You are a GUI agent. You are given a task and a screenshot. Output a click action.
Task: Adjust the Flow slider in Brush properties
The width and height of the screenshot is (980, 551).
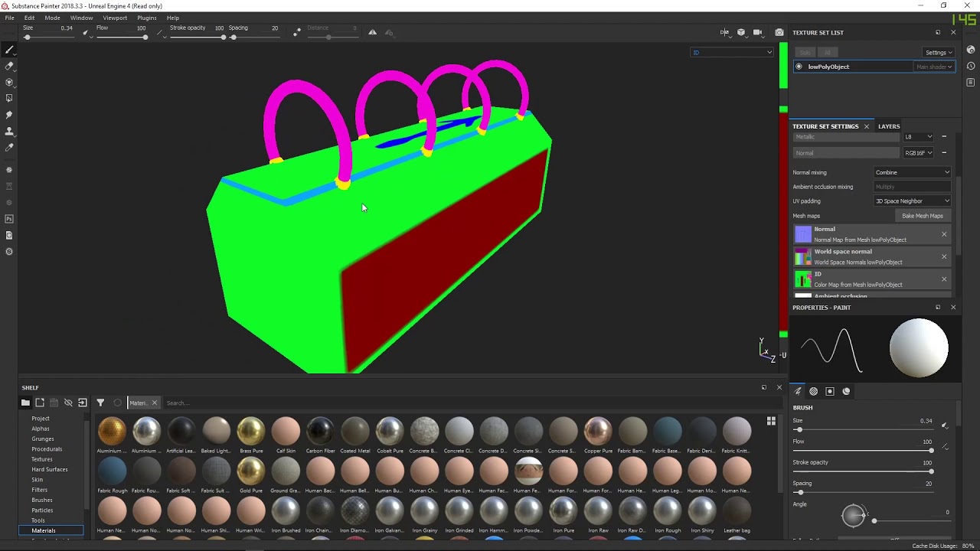(862, 451)
